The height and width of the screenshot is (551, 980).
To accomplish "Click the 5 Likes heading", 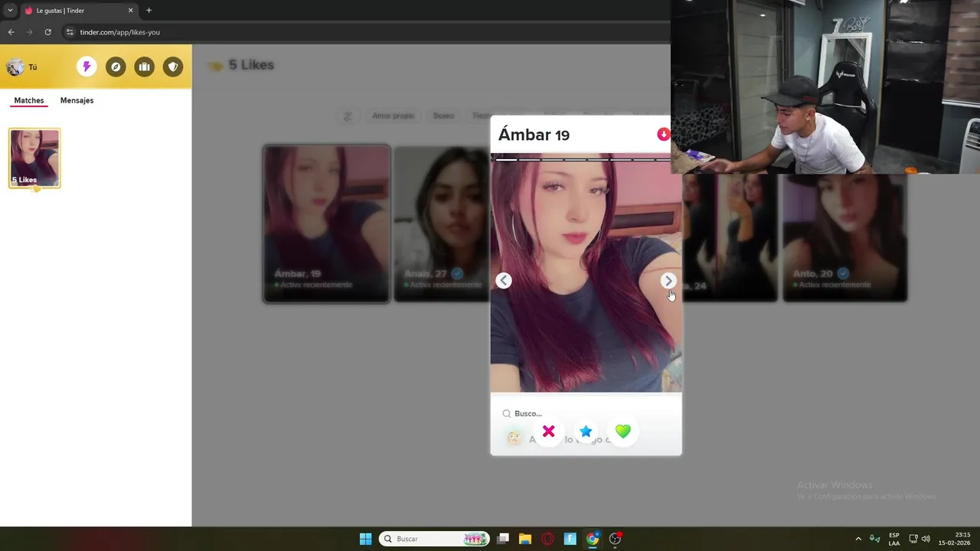I will (251, 65).
